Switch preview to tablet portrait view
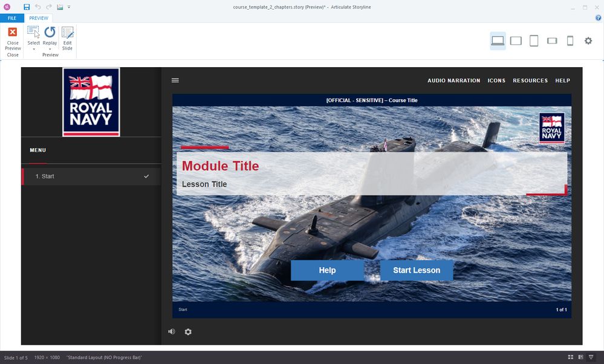 point(534,41)
